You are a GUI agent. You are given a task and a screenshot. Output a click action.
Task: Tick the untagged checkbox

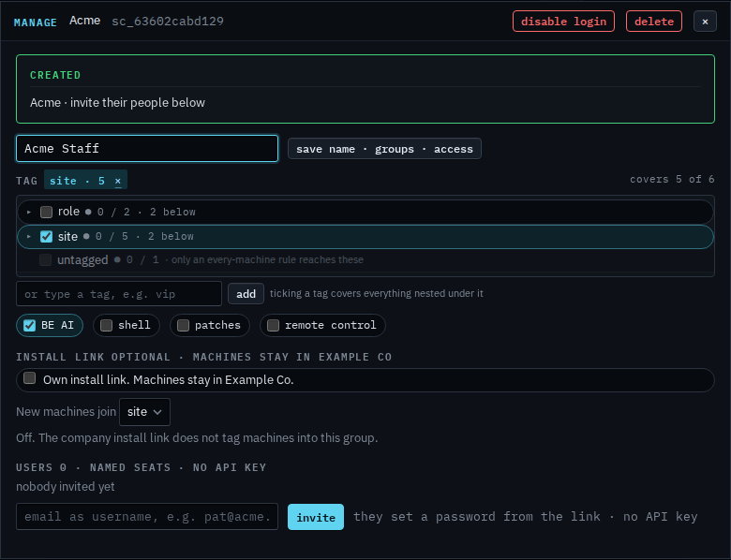[x=45, y=260]
